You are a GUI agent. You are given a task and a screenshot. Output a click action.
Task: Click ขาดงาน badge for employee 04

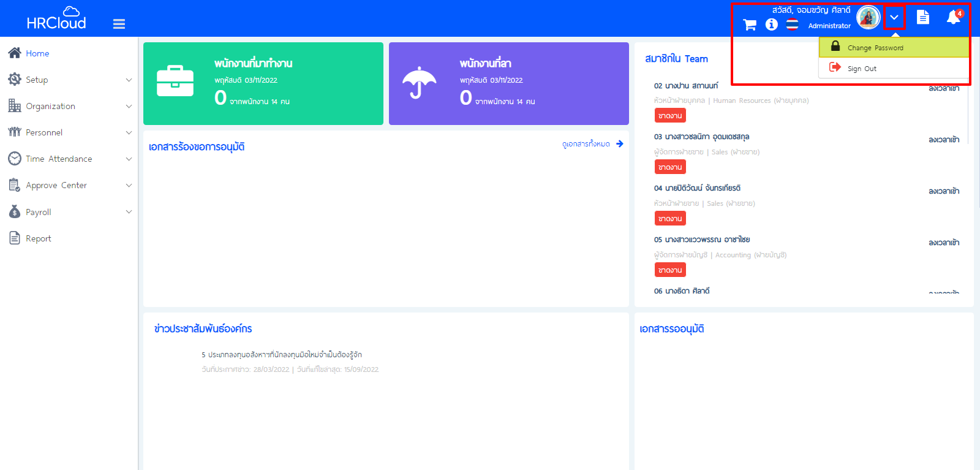670,218
